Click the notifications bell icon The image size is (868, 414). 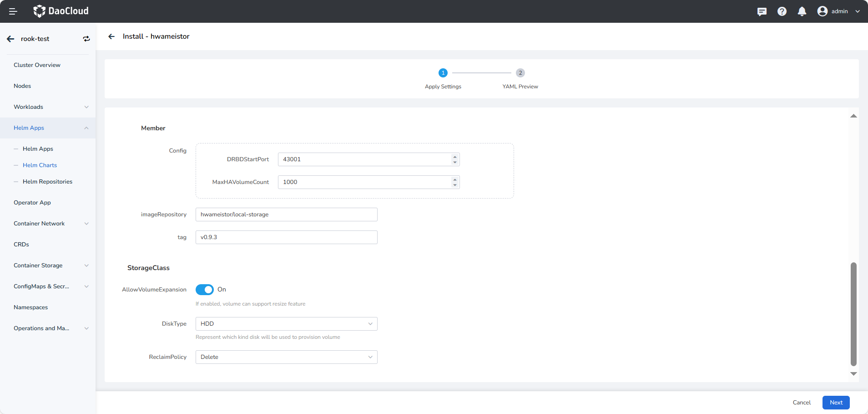point(802,11)
